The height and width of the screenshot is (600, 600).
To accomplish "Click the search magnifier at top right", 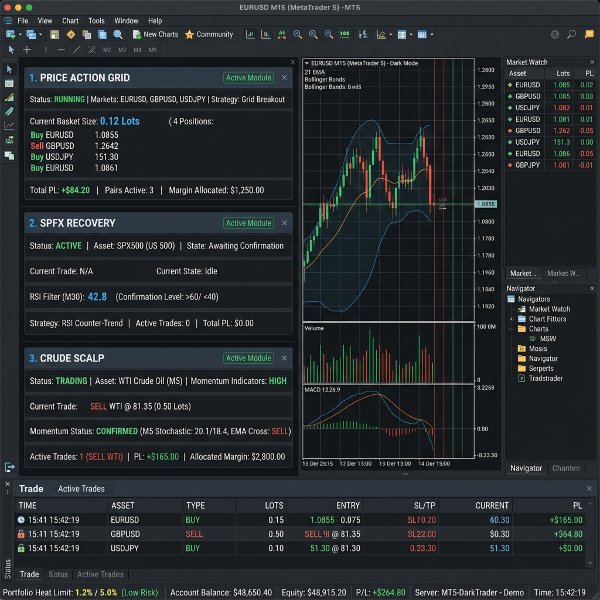I will click(571, 34).
